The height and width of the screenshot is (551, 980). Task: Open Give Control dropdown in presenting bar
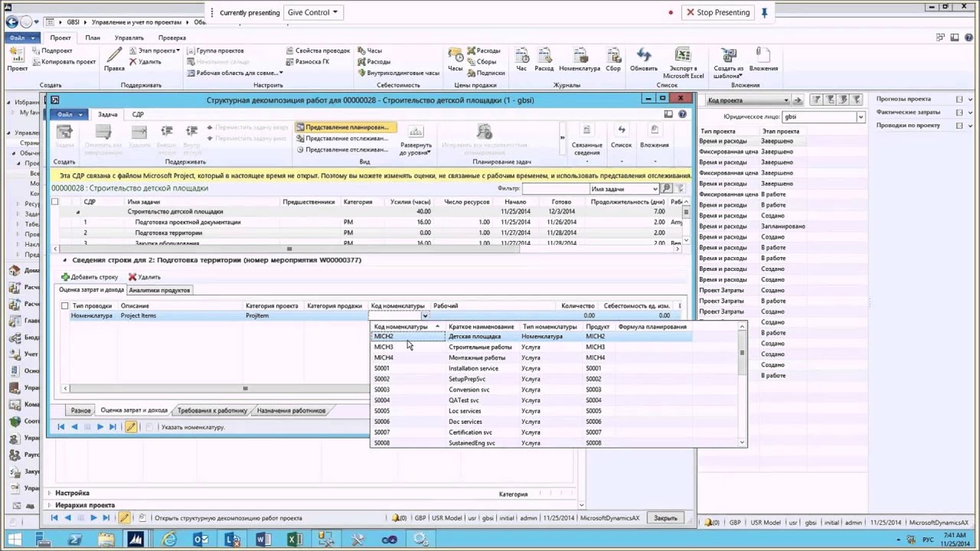[x=312, y=12]
